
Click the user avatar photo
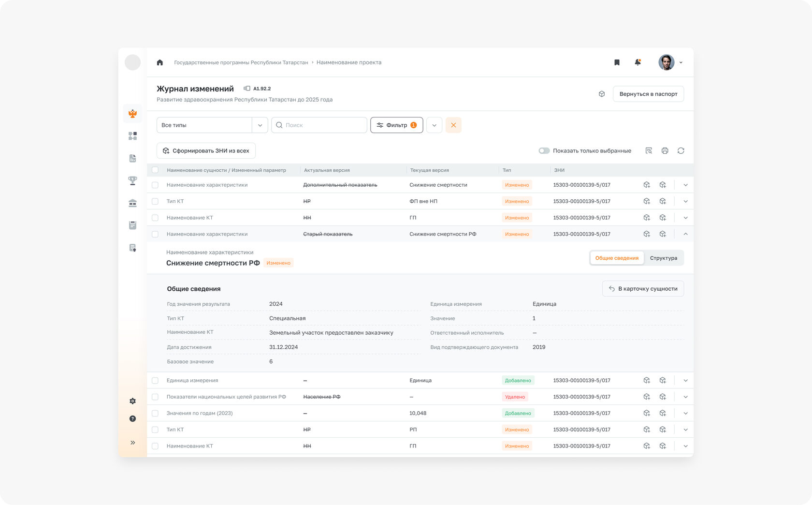click(666, 62)
